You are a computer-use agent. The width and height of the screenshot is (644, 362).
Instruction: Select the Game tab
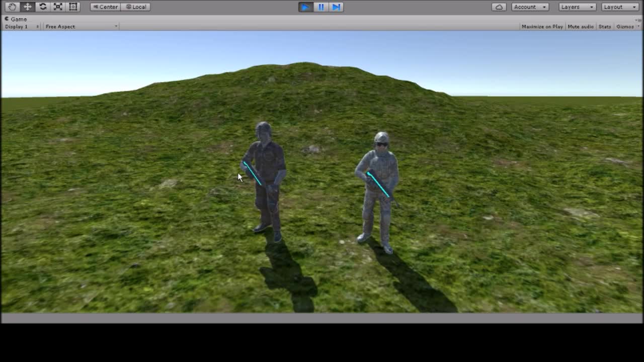pos(16,19)
